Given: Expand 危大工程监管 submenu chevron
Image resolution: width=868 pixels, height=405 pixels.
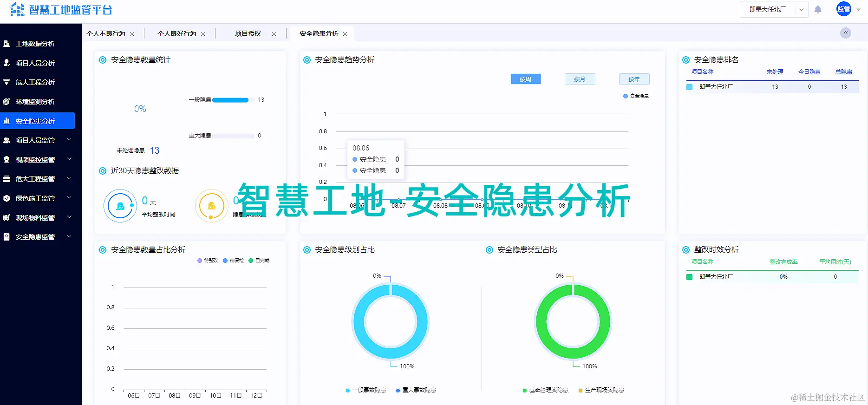Looking at the screenshot, I should [x=69, y=178].
